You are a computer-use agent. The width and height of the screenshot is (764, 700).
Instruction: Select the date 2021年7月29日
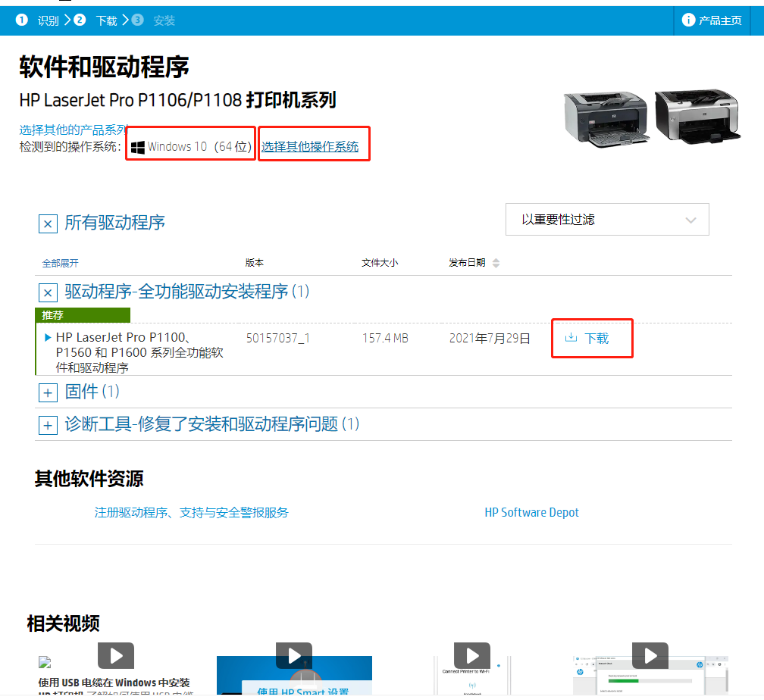point(490,339)
